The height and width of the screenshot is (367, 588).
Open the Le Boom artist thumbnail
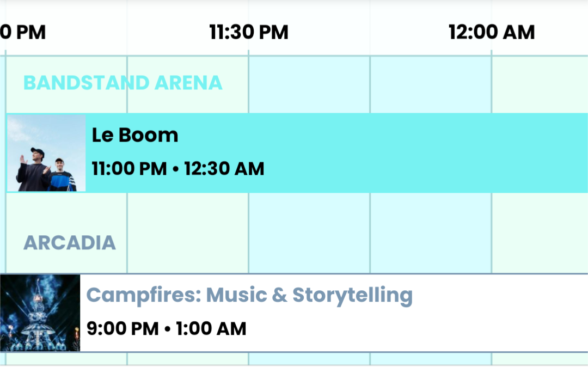(46, 153)
